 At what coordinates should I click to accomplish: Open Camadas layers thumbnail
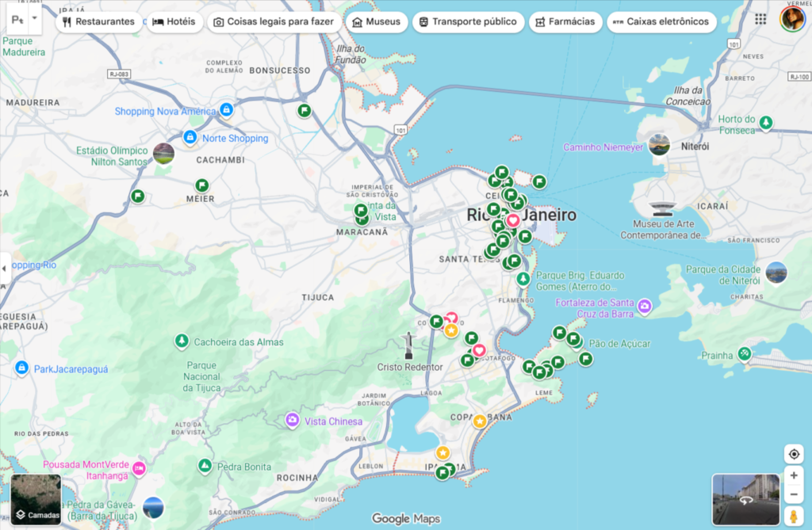[36, 499]
